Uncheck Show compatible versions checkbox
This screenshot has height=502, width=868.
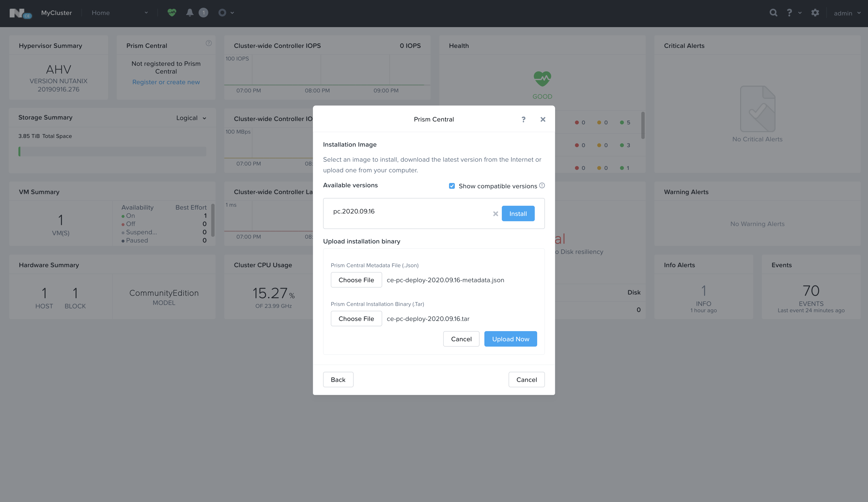(x=452, y=186)
